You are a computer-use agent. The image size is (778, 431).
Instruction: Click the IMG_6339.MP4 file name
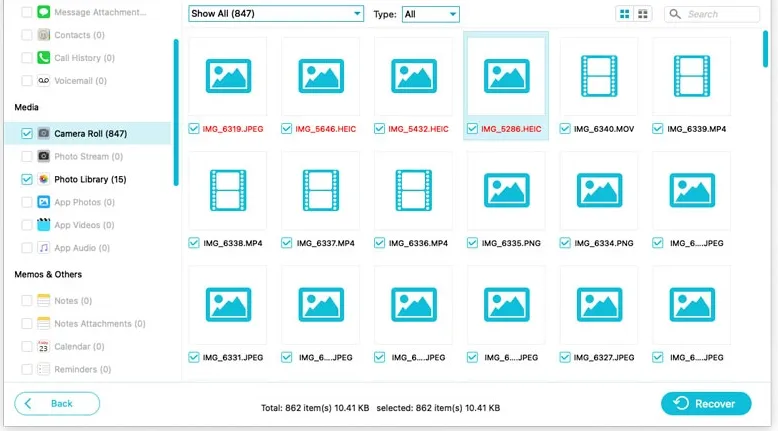[x=697, y=129]
